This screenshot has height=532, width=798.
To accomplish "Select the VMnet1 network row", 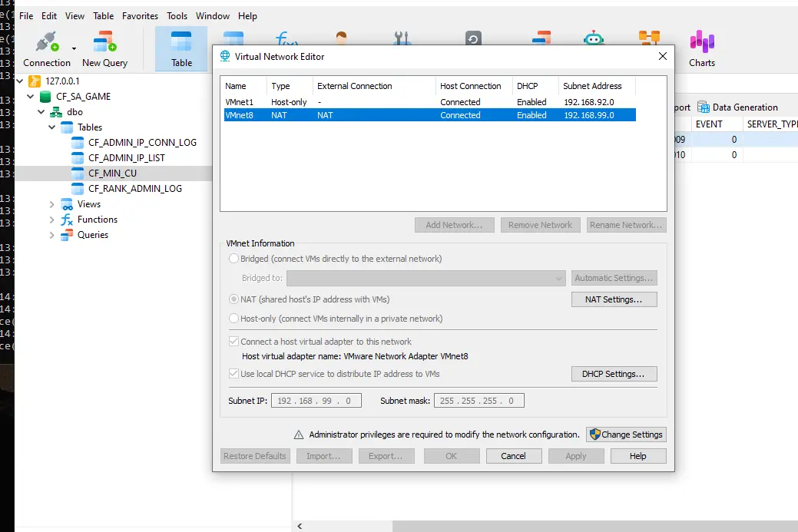I will tap(430, 102).
